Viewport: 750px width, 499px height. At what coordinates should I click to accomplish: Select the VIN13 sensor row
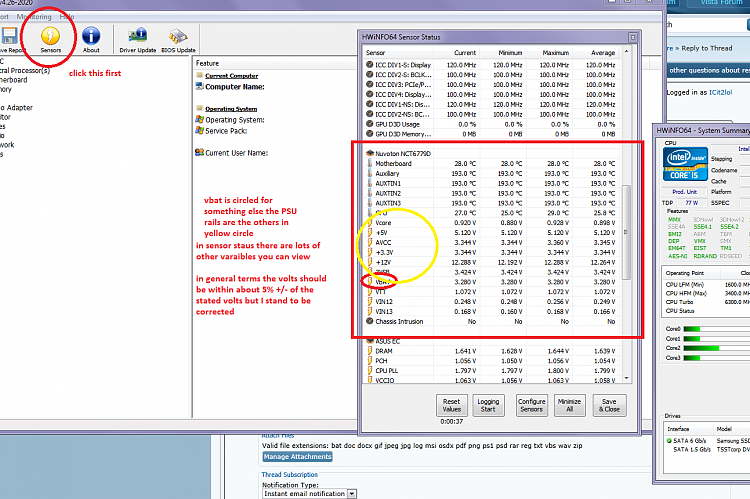tap(493, 312)
